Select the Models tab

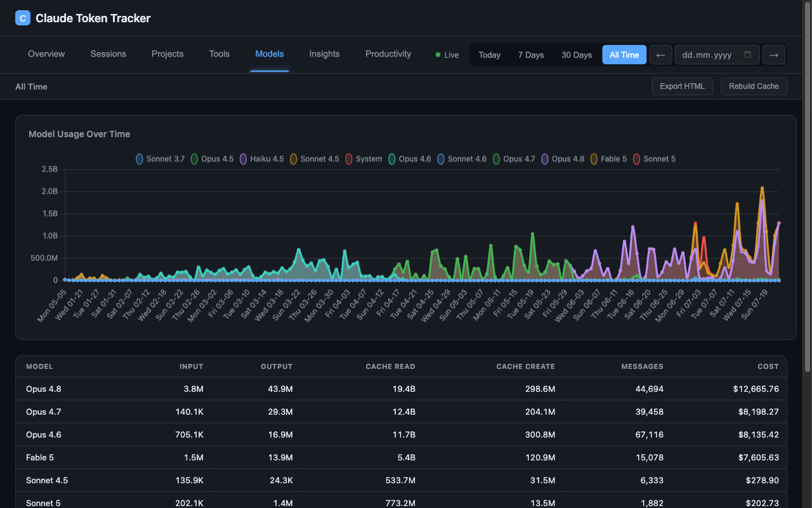pyautogui.click(x=270, y=54)
